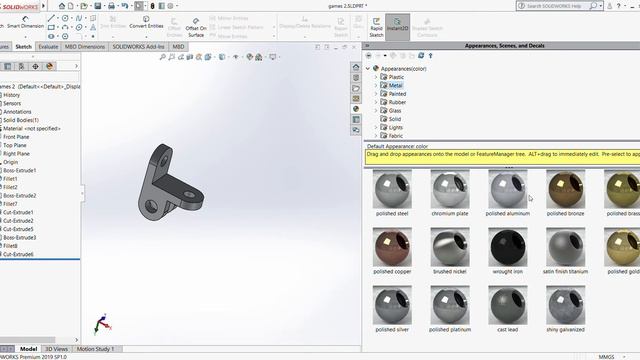Open the Apply Scene icon
This screenshot has width=640, height=360.
point(259,57)
